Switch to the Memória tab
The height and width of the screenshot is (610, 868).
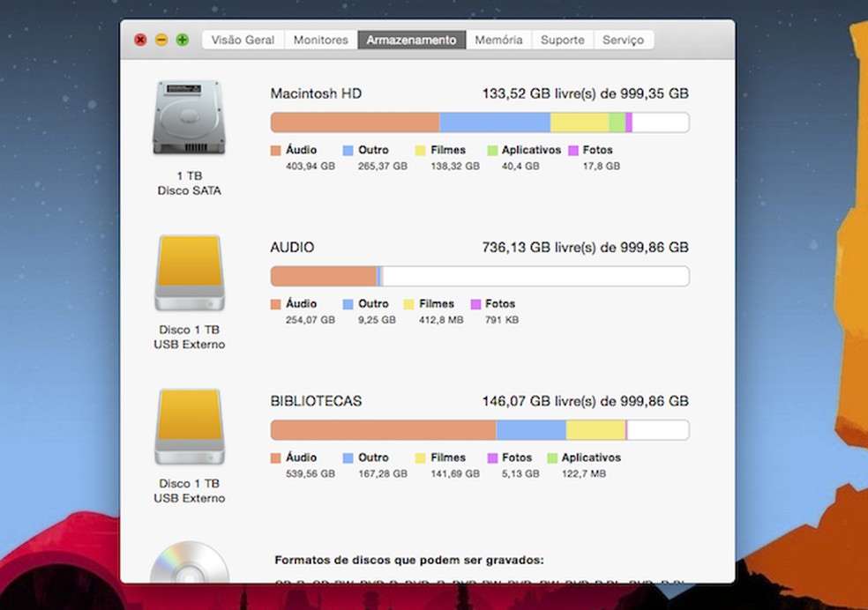(498, 39)
